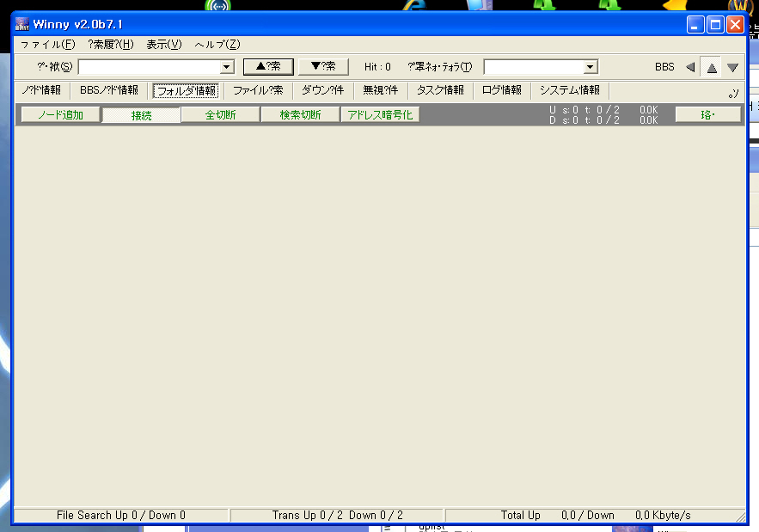Click the ノード追加 button
This screenshot has width=759, height=532.
pos(60,114)
